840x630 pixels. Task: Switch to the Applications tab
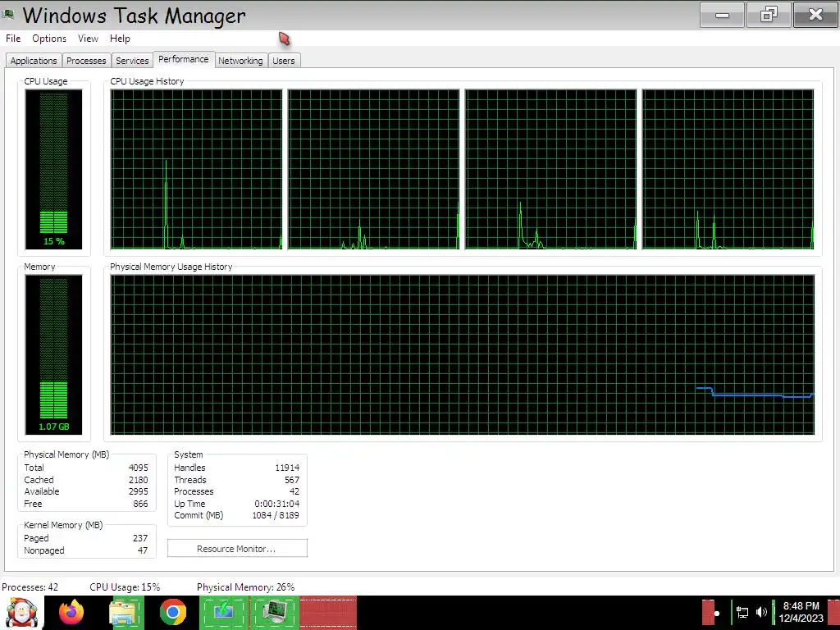coord(33,61)
